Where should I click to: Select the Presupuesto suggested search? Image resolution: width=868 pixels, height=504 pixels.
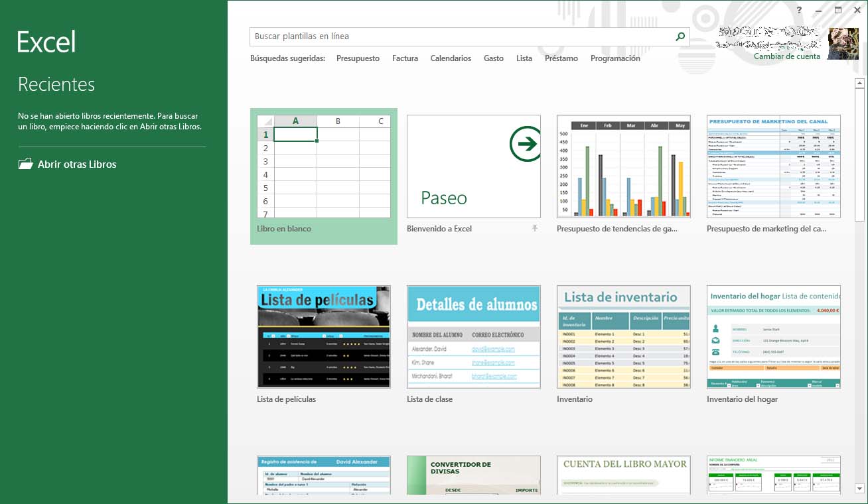tap(358, 58)
